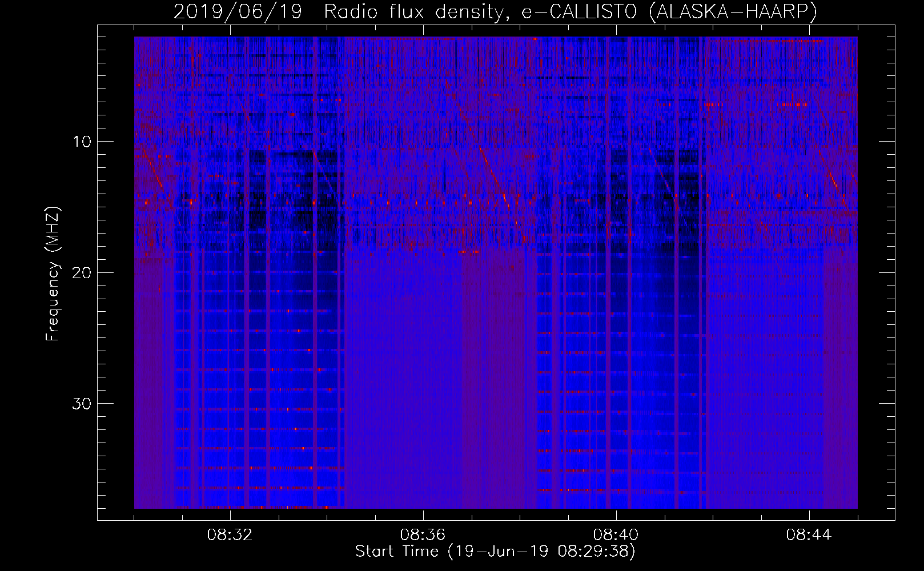This screenshot has height=571, width=924.
Task: Click the 'Frequency (MHZ)' axis label
Action: pyautogui.click(x=53, y=274)
